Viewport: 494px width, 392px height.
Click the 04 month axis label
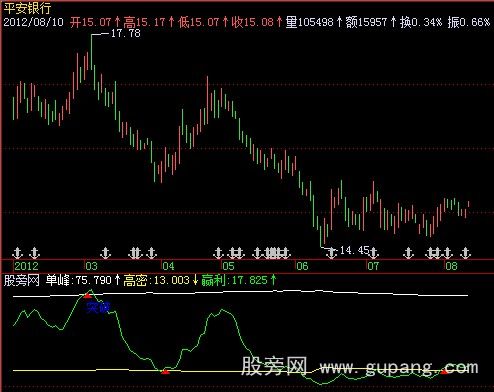click(168, 266)
